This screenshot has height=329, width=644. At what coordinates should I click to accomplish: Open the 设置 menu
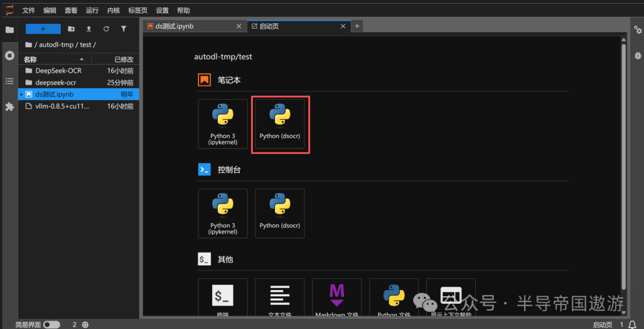162,10
